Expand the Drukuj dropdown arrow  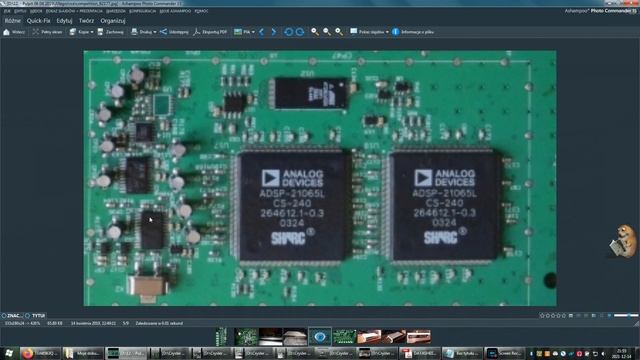pos(155,32)
